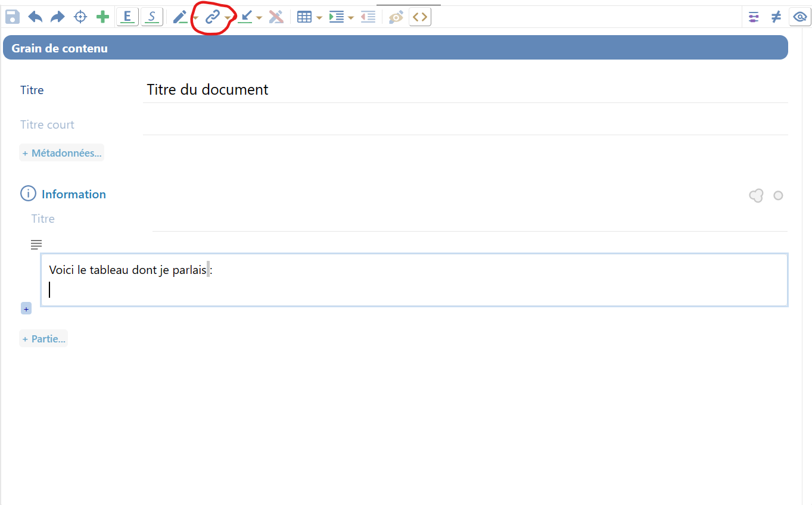This screenshot has height=505, width=812.
Task: Click the undo arrow in toolbar
Action: pos(35,17)
